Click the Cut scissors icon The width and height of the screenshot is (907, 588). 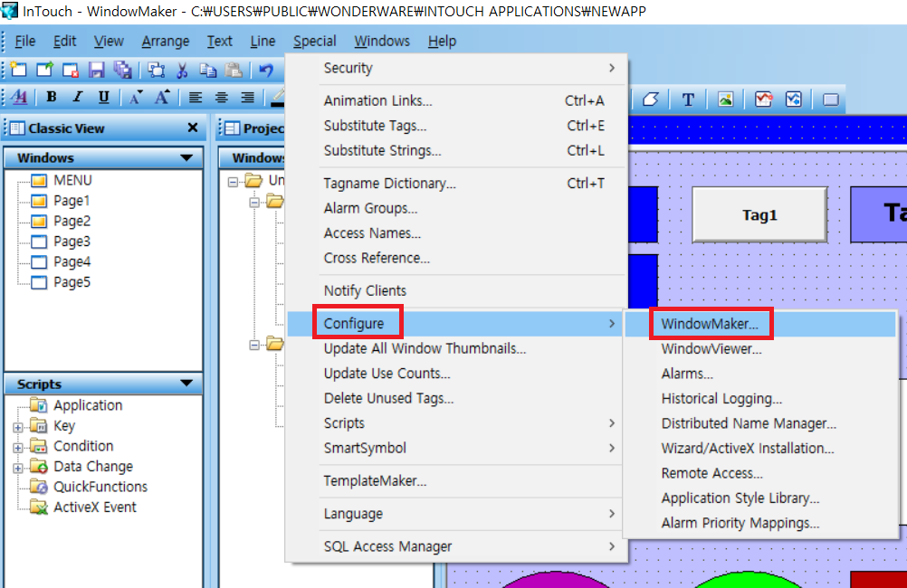tap(182, 70)
